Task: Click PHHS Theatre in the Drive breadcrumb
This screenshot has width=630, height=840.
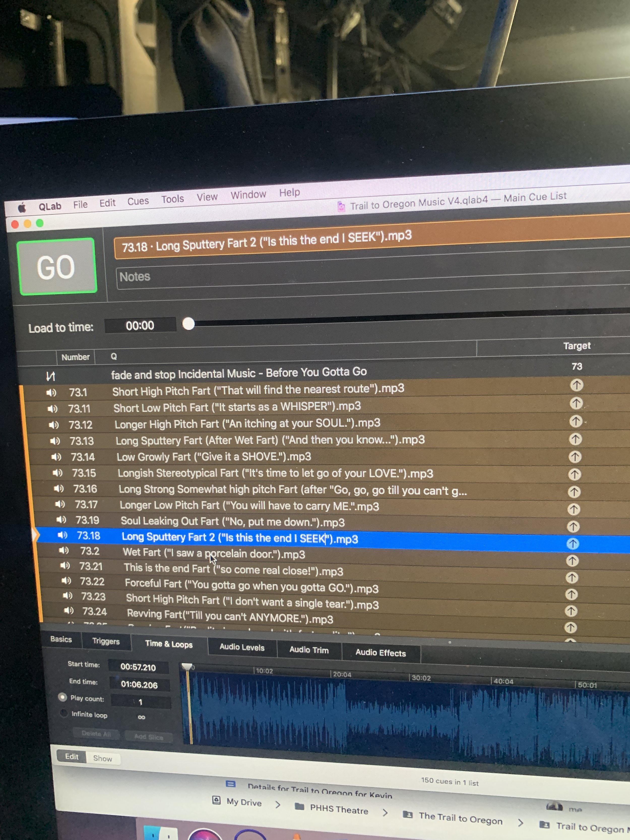Action: tap(339, 809)
